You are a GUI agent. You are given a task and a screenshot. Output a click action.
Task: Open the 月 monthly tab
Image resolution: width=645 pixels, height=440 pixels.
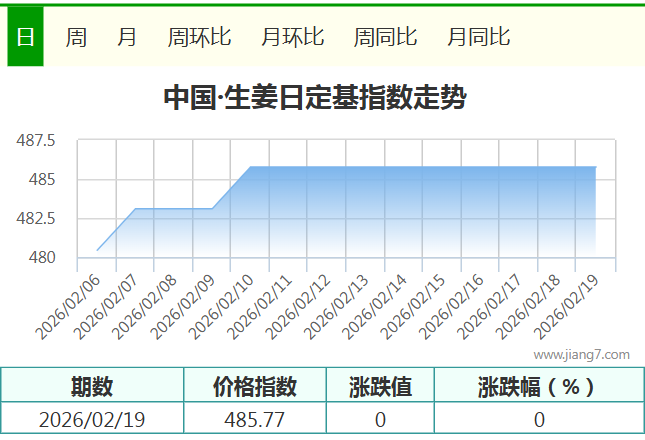(127, 37)
